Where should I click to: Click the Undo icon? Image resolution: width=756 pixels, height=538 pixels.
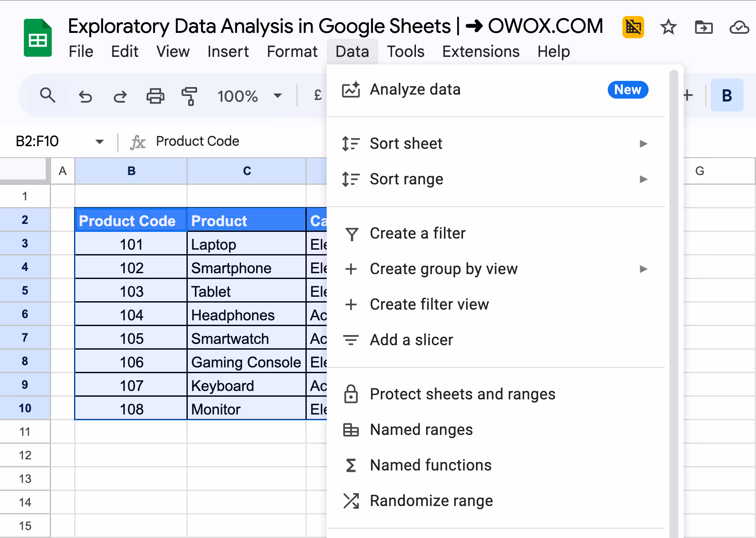[86, 96]
